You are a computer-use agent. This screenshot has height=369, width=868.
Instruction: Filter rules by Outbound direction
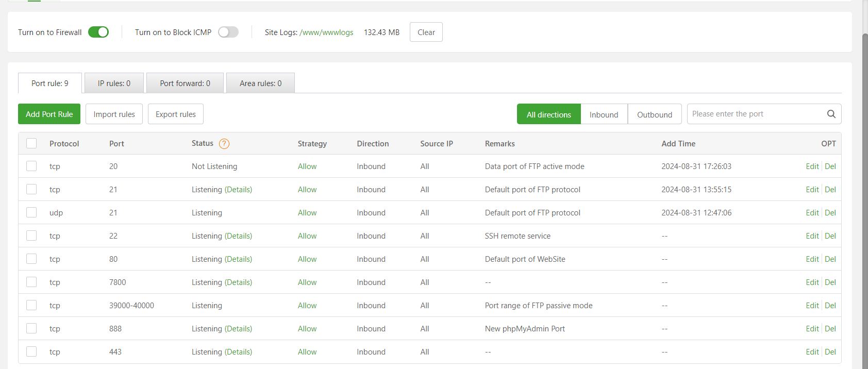tap(654, 114)
